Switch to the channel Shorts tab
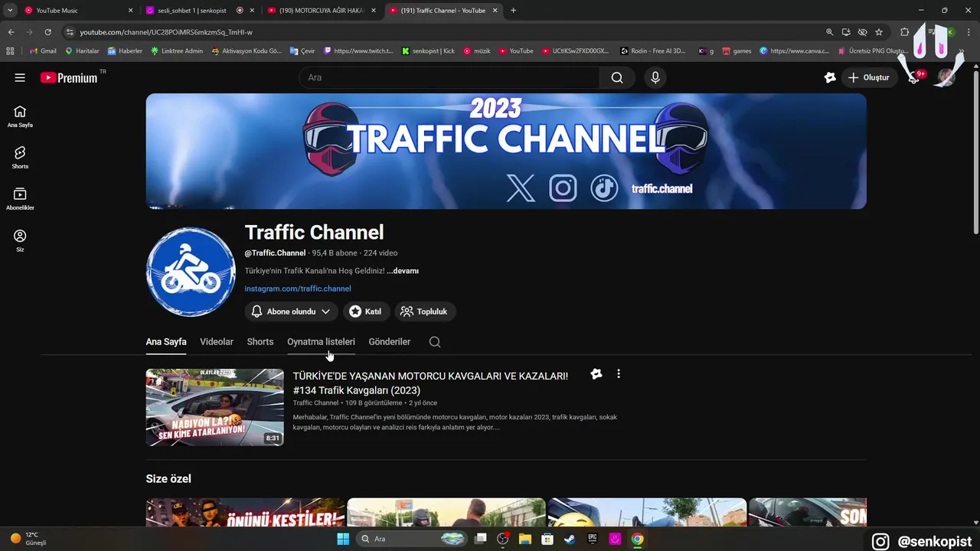 [260, 342]
